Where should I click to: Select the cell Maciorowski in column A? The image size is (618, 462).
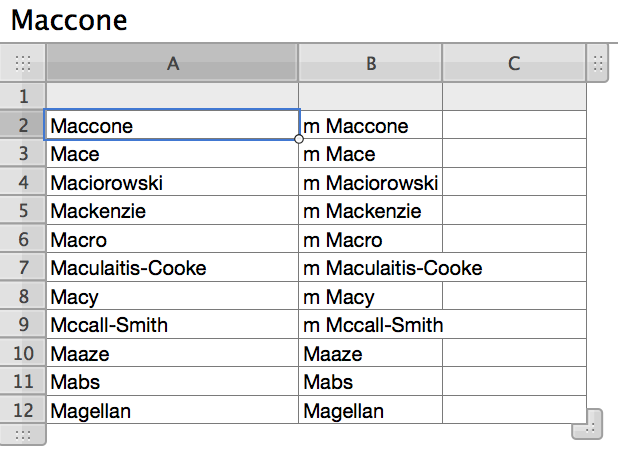(x=172, y=182)
